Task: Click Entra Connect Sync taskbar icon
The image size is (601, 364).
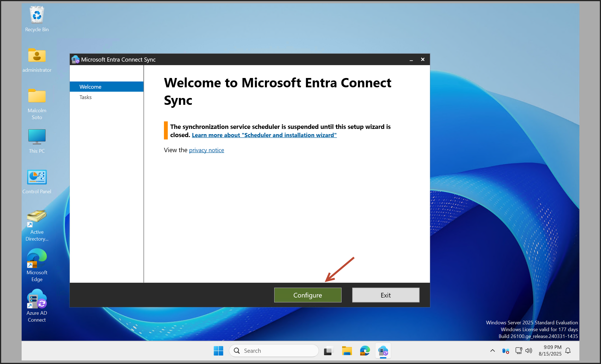Action: [x=383, y=351]
